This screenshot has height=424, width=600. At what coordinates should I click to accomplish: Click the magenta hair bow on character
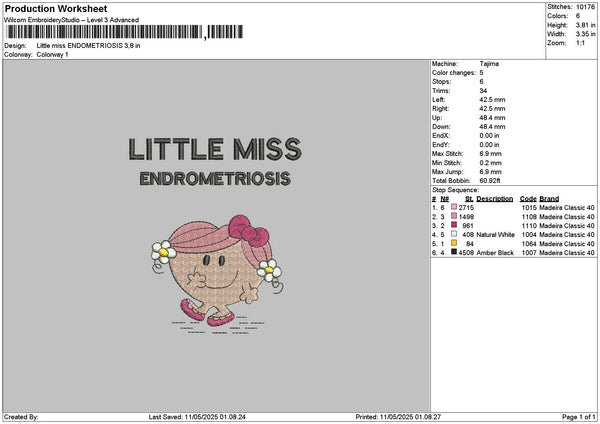(248, 230)
